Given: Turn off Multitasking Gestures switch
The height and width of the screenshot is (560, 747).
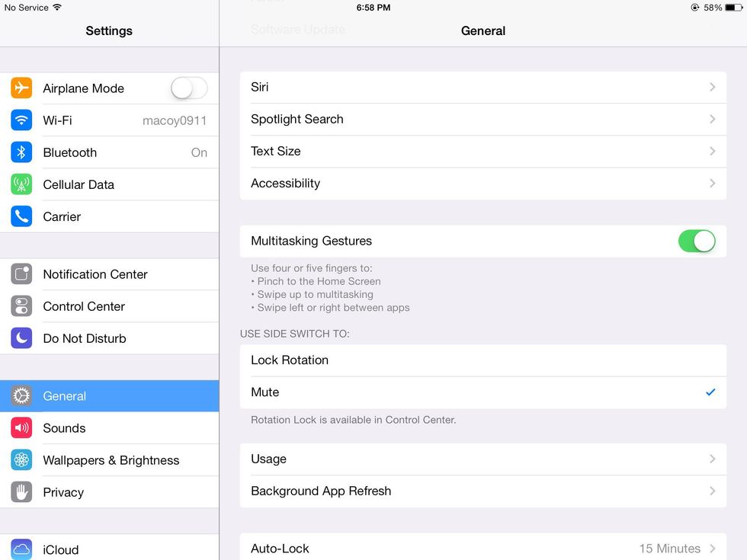Looking at the screenshot, I should click(x=696, y=241).
